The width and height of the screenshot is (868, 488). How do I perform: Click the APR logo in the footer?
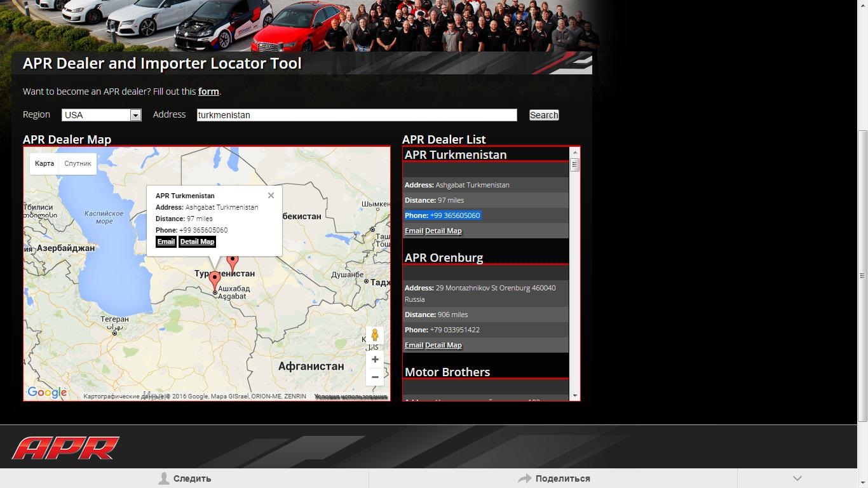click(x=65, y=447)
